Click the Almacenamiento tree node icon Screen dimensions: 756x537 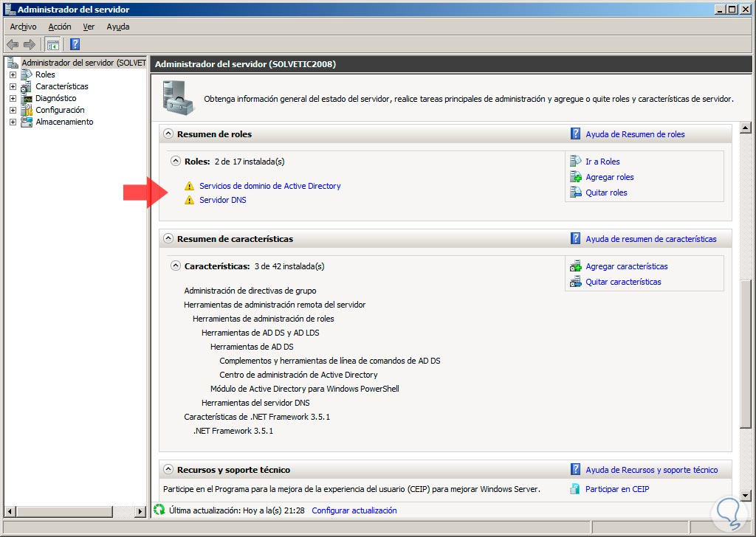click(27, 122)
